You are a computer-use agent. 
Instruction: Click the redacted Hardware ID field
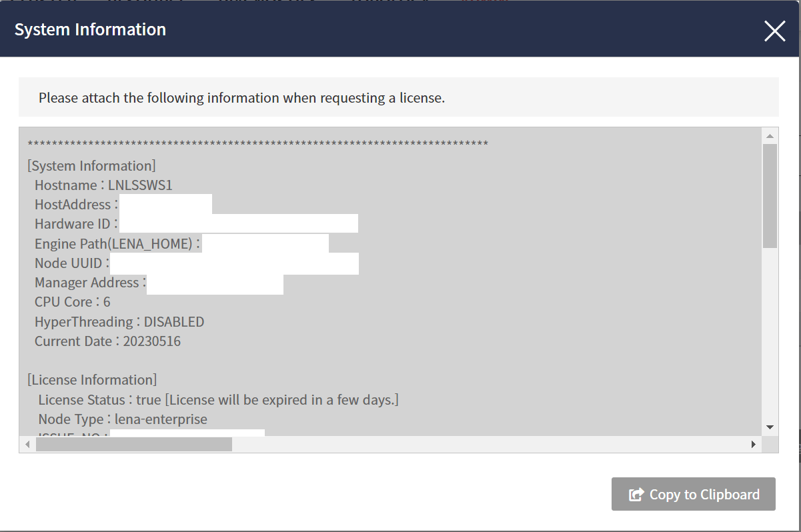point(240,223)
